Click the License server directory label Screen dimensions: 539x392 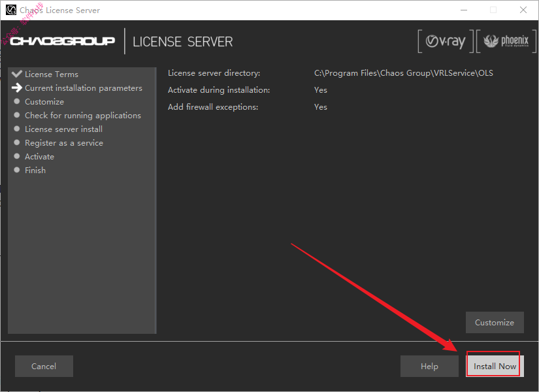[214, 73]
